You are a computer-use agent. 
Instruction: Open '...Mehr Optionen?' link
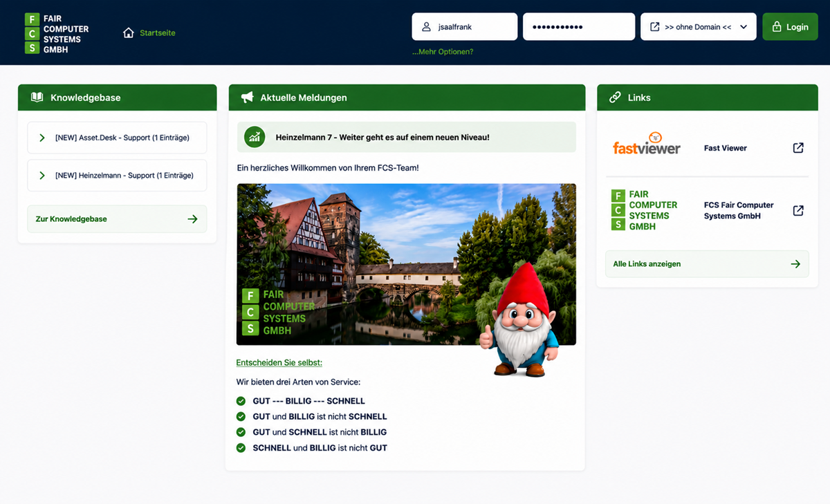(443, 52)
